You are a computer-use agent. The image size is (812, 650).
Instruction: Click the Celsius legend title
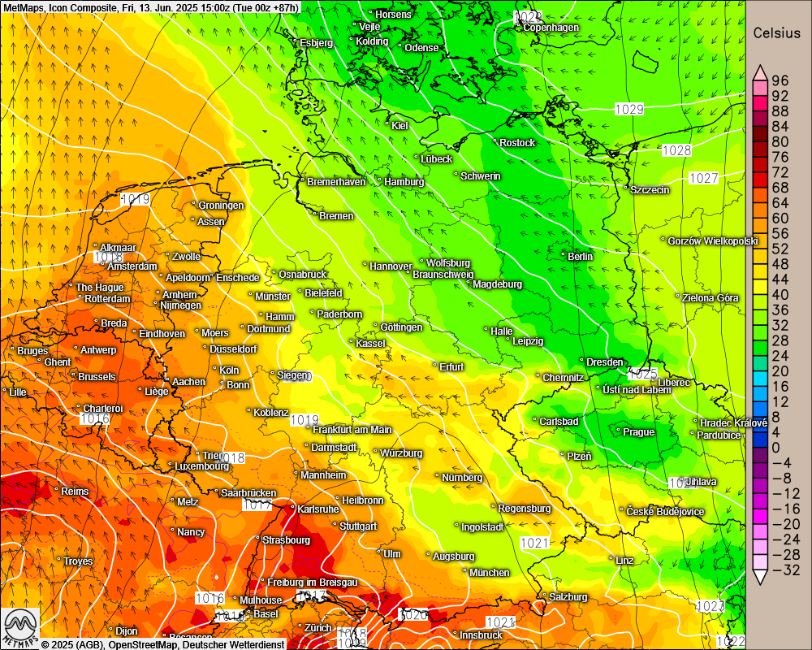777,33
